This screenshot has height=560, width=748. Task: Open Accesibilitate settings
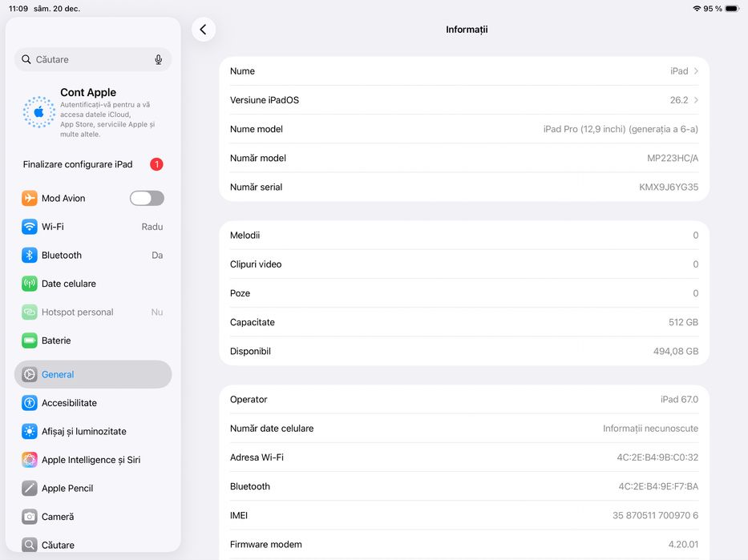point(93,403)
